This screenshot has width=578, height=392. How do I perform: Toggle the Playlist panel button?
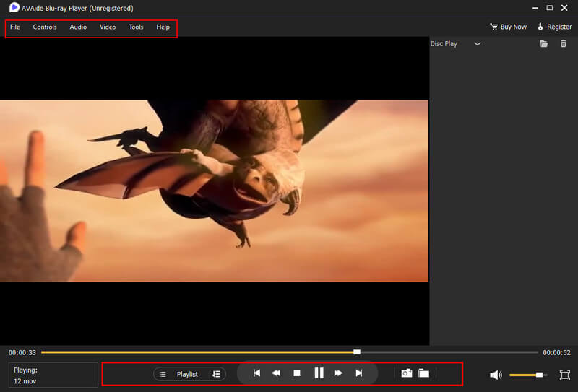point(187,375)
